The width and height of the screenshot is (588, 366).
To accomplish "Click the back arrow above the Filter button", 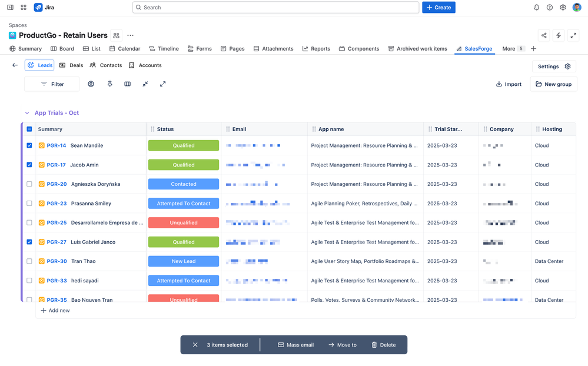I will 15,65.
